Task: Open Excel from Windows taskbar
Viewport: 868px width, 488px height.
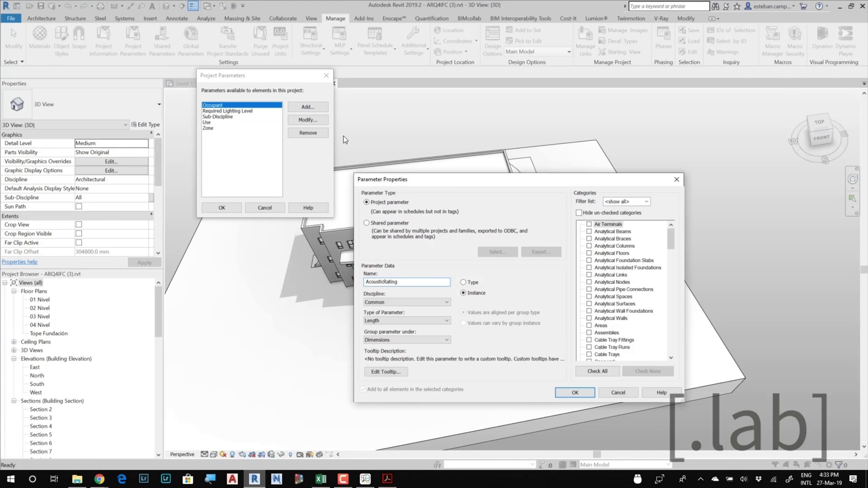Action: (x=321, y=479)
